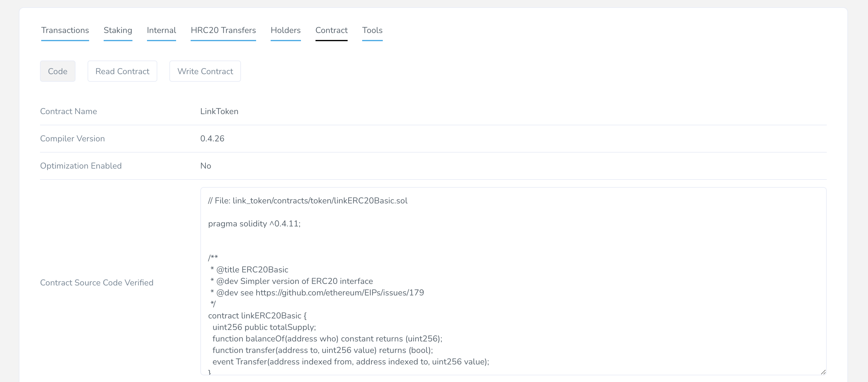
Task: Grab the source code box resize handle
Action: [x=823, y=372]
